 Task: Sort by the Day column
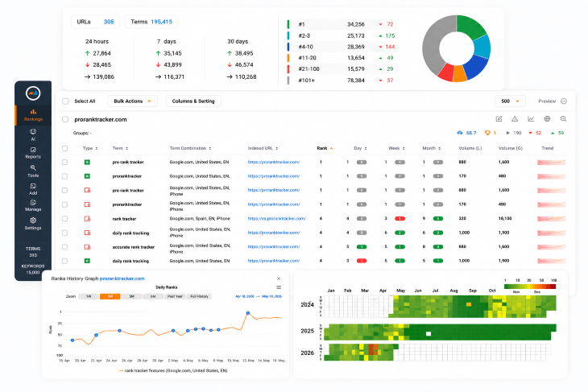click(x=360, y=148)
